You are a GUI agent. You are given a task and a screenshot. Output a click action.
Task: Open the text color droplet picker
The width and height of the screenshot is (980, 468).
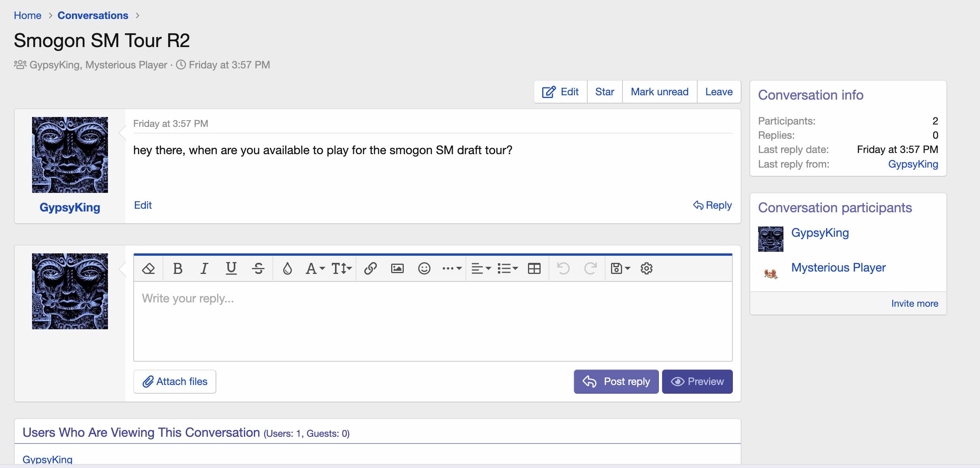(287, 269)
